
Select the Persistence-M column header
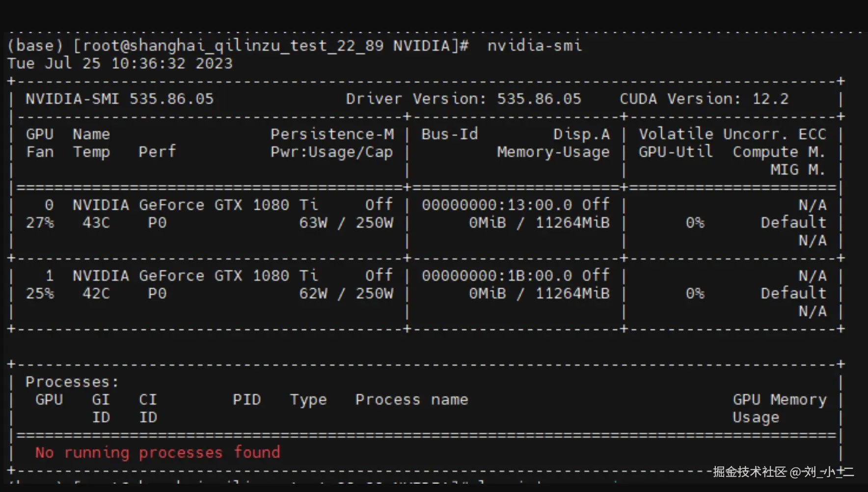332,134
